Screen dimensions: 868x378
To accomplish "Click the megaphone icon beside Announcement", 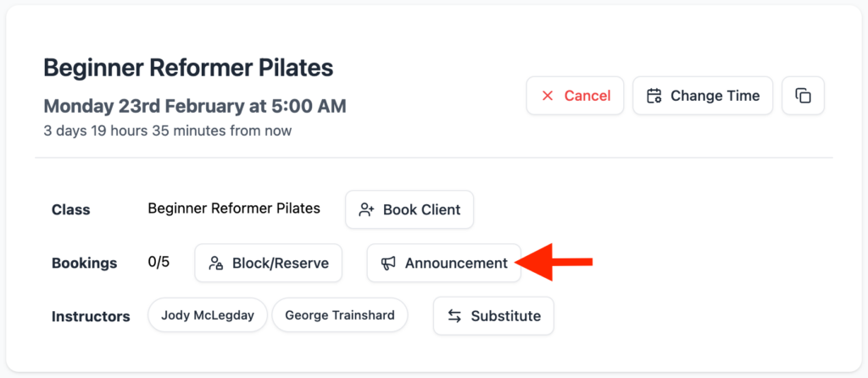I will tap(388, 264).
